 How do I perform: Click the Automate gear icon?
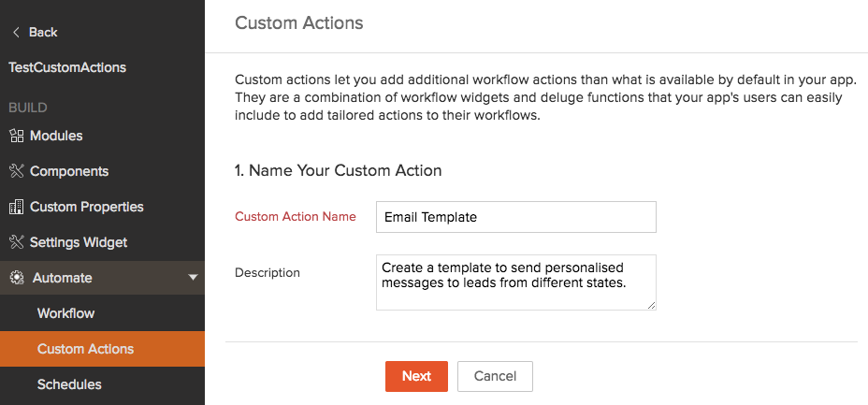(16, 278)
